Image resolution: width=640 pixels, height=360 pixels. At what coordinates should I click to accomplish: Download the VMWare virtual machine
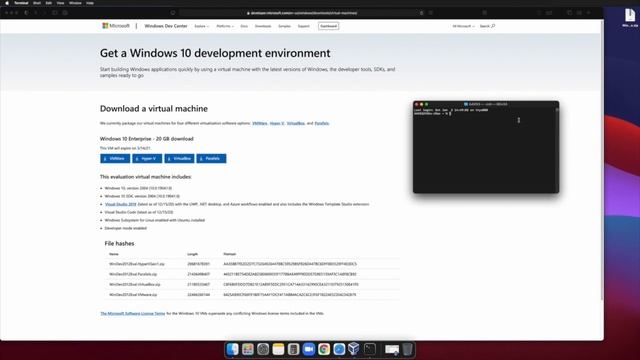[115, 158]
